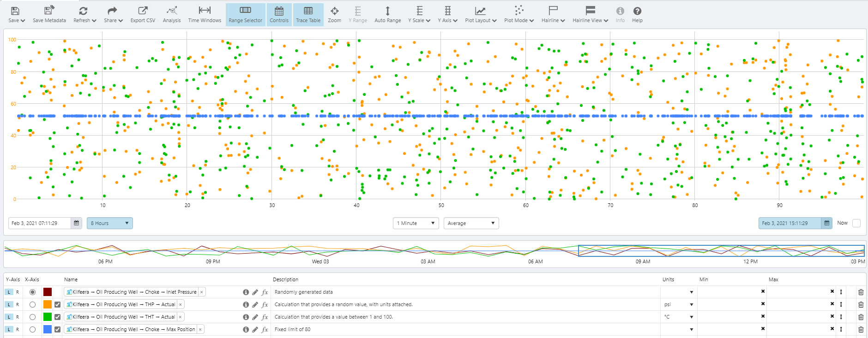The height and width of the screenshot is (338, 868).
Task: Click the start date field Feb 3, 2021 07:11:29
Action: (40, 223)
